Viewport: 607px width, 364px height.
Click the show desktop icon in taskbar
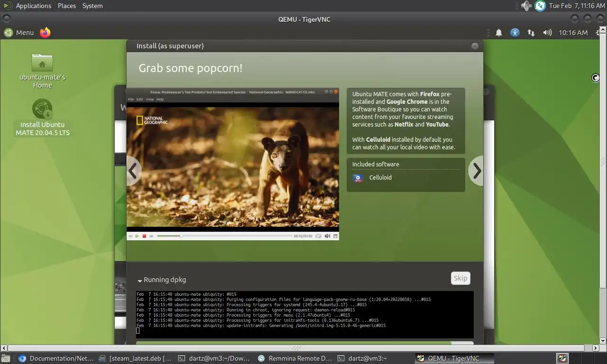[5, 358]
